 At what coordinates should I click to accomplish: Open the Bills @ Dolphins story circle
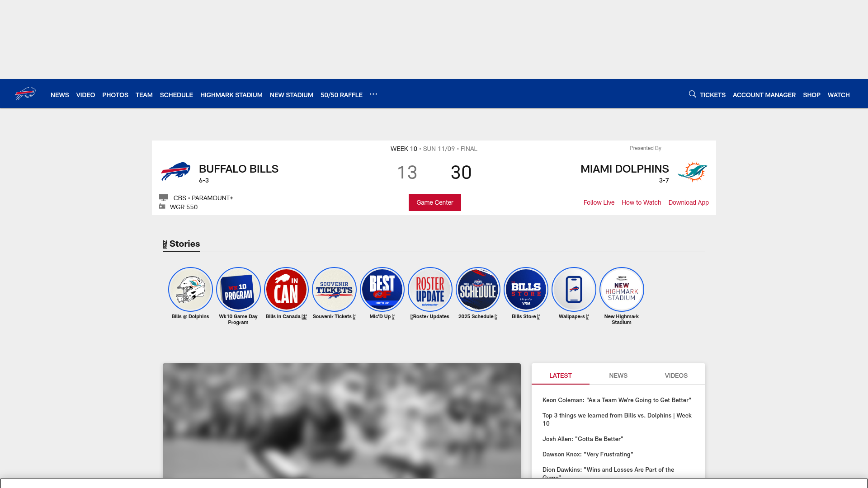[190, 289]
